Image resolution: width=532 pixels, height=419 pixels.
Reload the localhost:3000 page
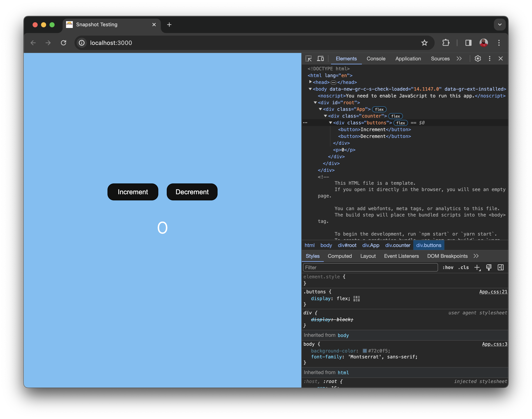pos(64,43)
